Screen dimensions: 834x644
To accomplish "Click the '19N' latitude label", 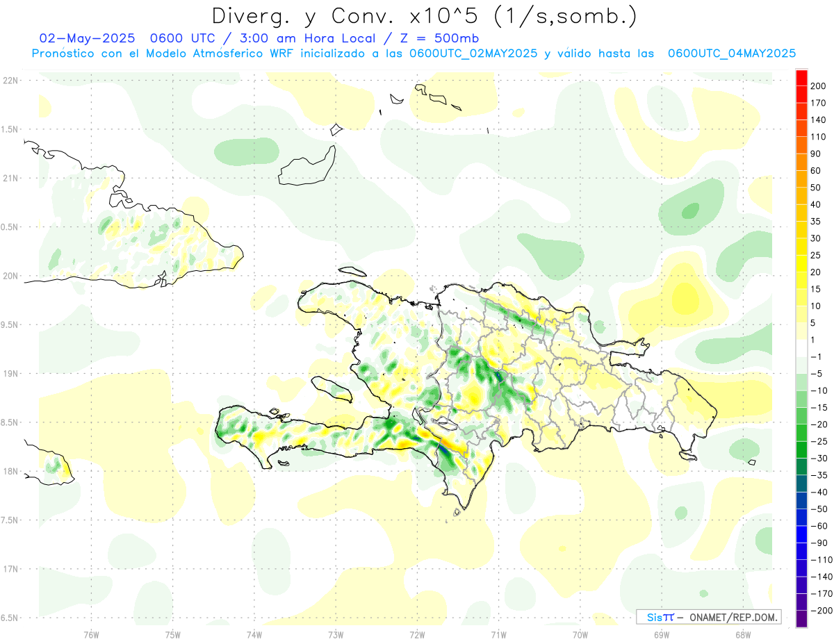I will [x=10, y=374].
